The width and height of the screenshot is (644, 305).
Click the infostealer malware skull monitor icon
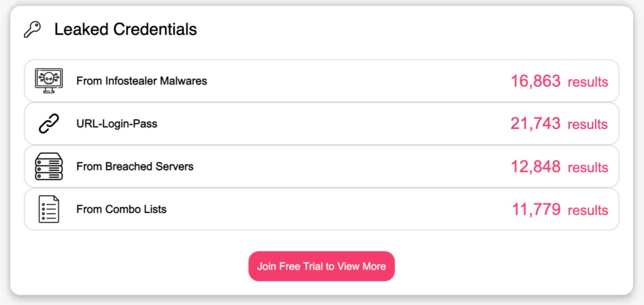coord(49,81)
